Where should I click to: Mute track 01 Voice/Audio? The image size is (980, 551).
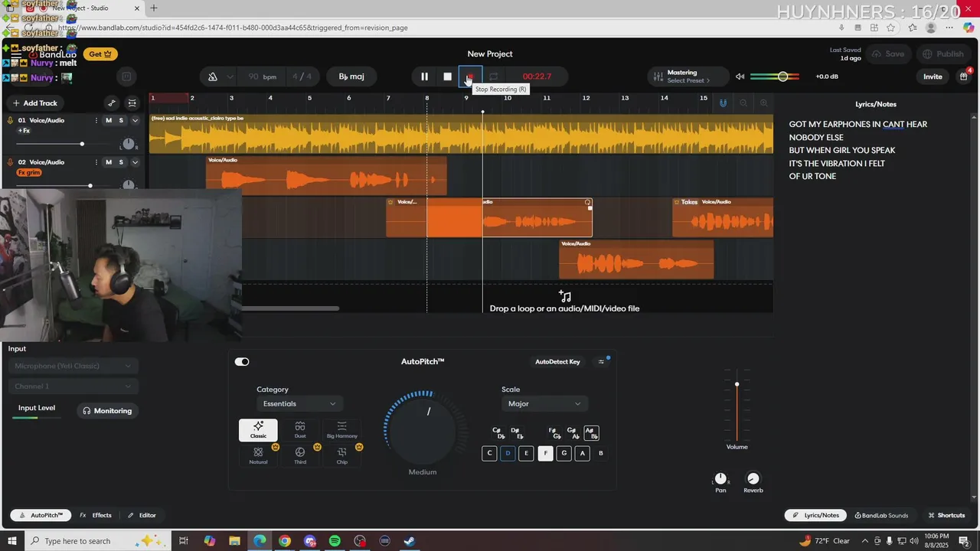[109, 121]
